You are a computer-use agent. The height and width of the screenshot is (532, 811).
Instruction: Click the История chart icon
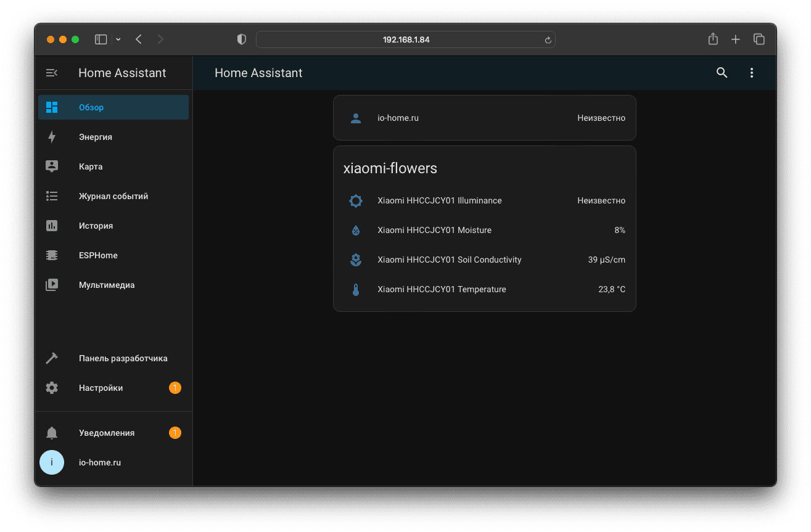pos(52,226)
